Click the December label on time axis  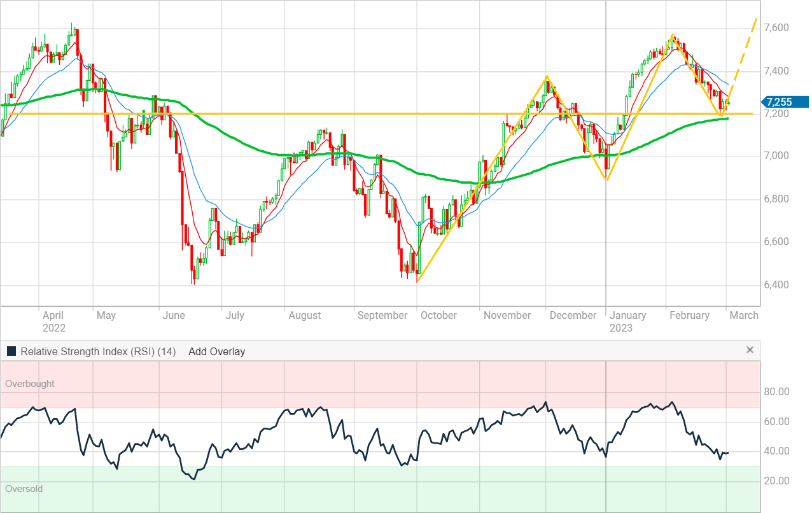[573, 315]
